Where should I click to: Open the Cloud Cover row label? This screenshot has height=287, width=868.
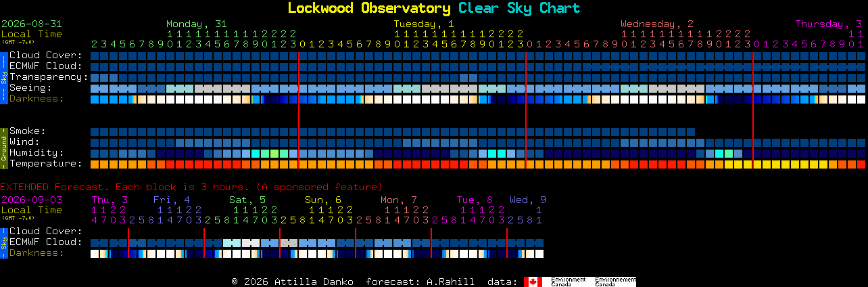click(45, 56)
